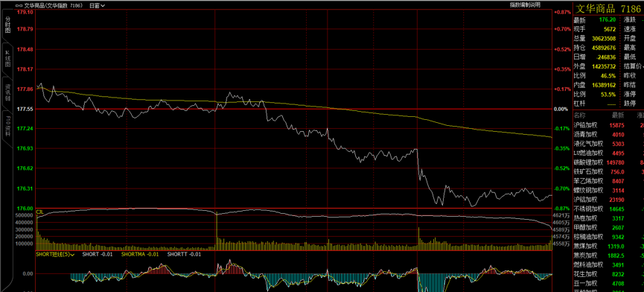Click the 结算价 label
The height and width of the screenshot is (292, 644).
(x=633, y=66)
